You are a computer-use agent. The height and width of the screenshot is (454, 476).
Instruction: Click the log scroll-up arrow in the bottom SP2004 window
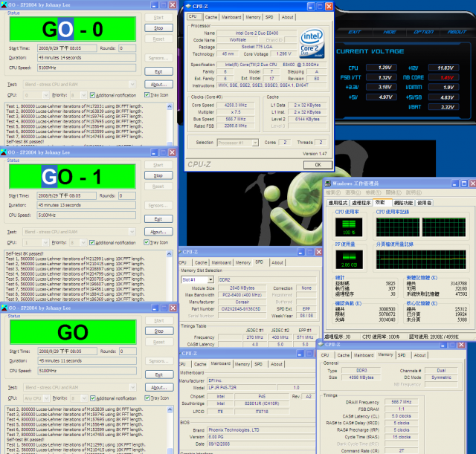point(170,409)
